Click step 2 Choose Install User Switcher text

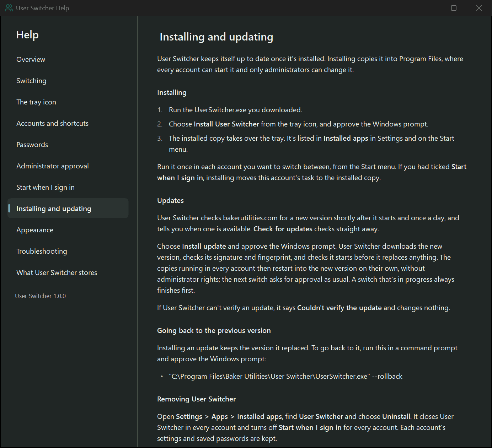[x=299, y=124]
